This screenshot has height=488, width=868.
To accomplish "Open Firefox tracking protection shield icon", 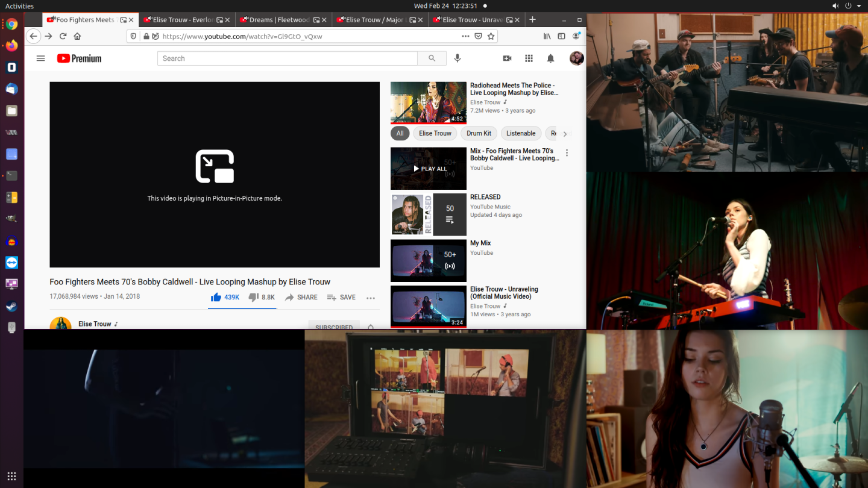I will coord(133,36).
